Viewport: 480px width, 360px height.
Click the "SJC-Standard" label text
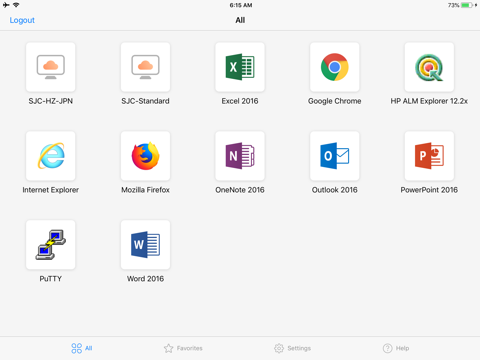pyautogui.click(x=145, y=101)
